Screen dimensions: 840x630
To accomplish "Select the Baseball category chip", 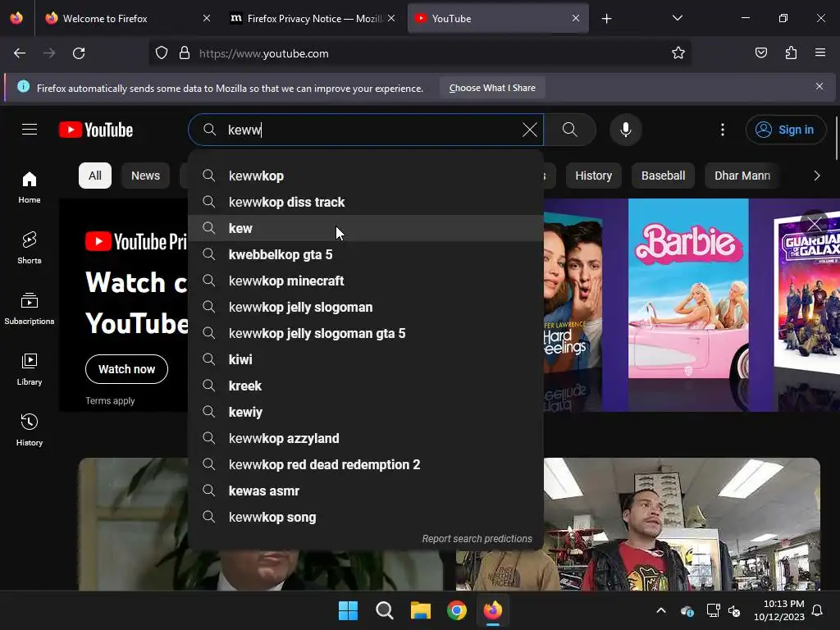I will pyautogui.click(x=663, y=176).
